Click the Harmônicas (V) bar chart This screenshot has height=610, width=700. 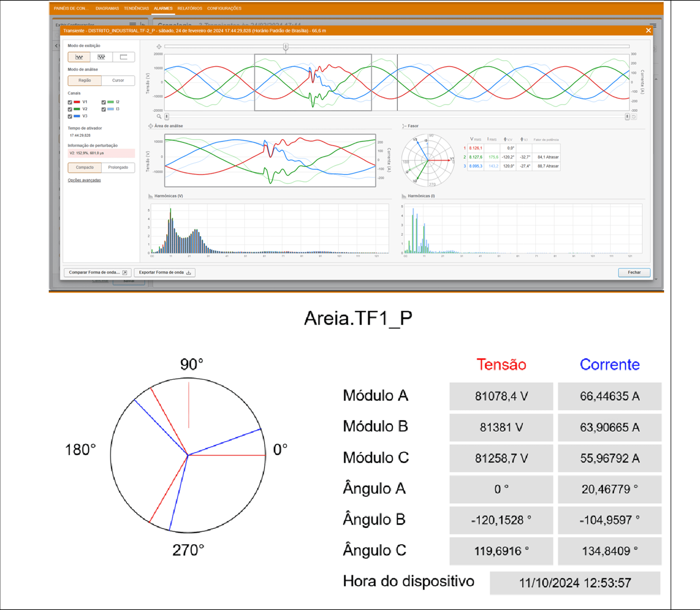click(270, 229)
